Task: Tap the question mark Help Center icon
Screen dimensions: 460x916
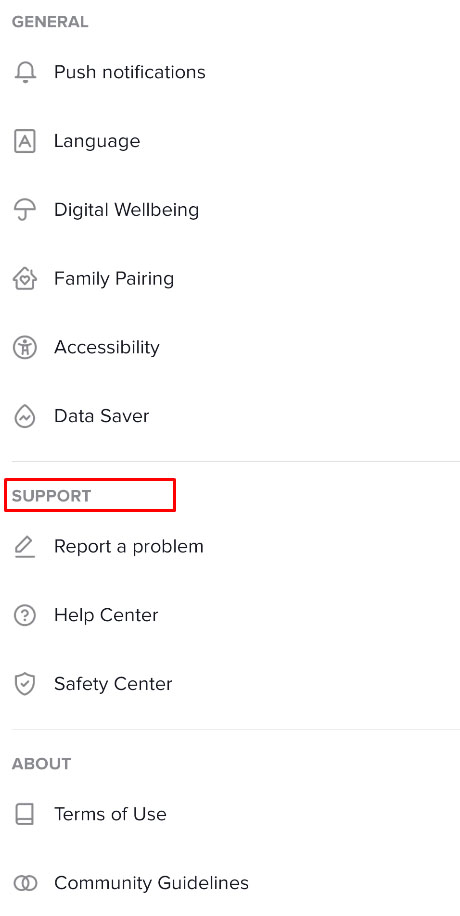Action: 25,615
